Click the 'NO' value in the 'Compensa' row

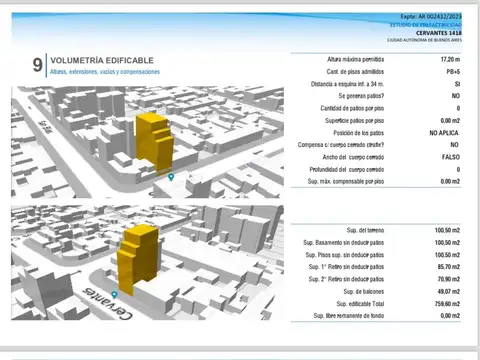454,145
